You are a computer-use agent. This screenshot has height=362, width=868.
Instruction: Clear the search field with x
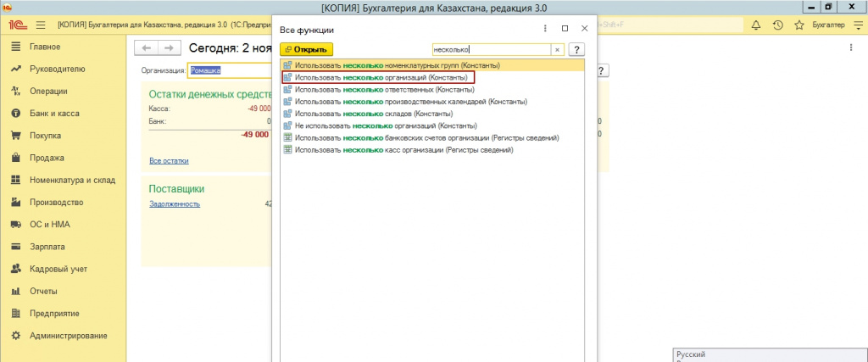tap(558, 49)
